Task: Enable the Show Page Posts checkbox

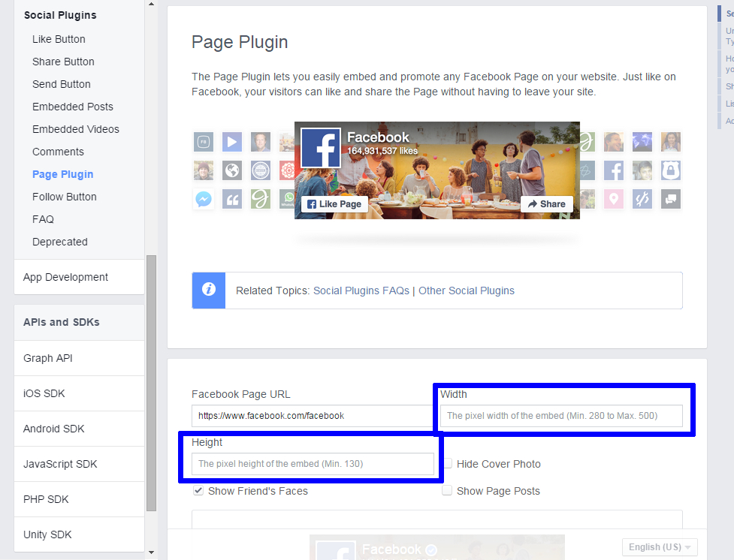Action: (x=447, y=490)
